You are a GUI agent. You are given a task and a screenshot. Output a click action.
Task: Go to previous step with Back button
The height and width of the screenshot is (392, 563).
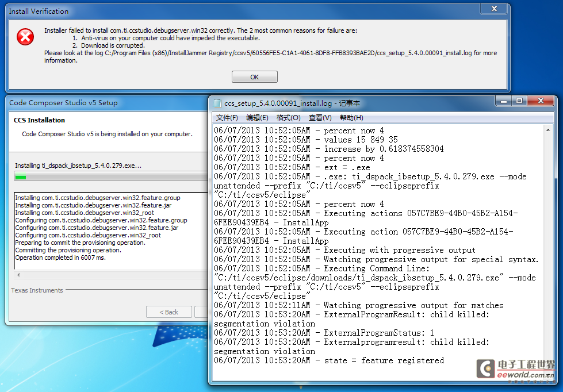click(168, 312)
